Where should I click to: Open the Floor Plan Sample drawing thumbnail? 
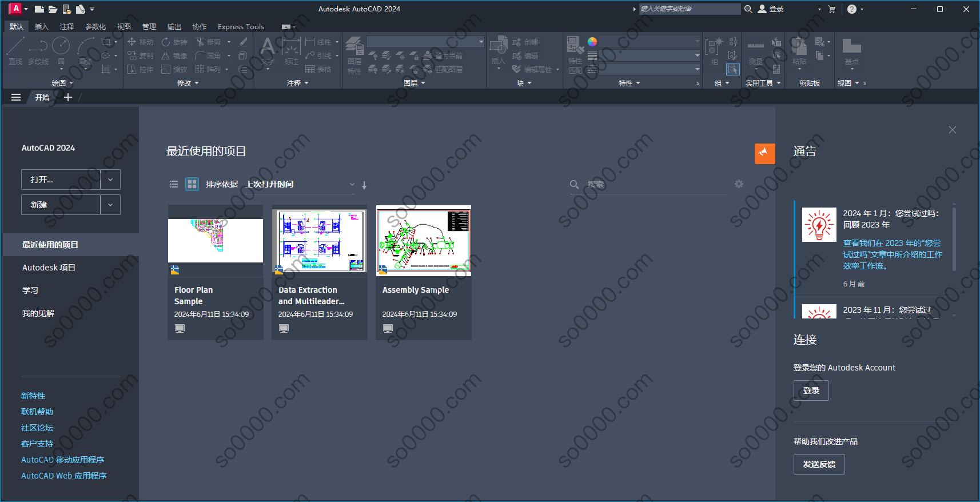click(x=216, y=241)
